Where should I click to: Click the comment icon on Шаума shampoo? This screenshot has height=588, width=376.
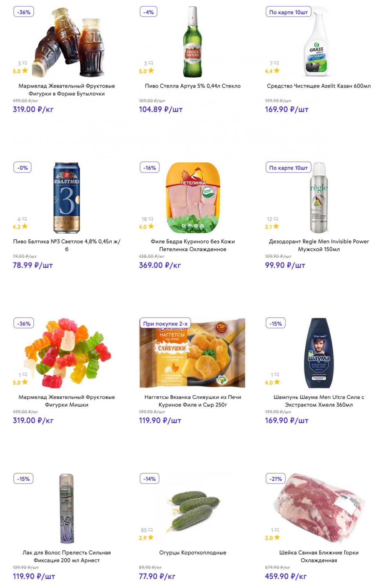277,375
